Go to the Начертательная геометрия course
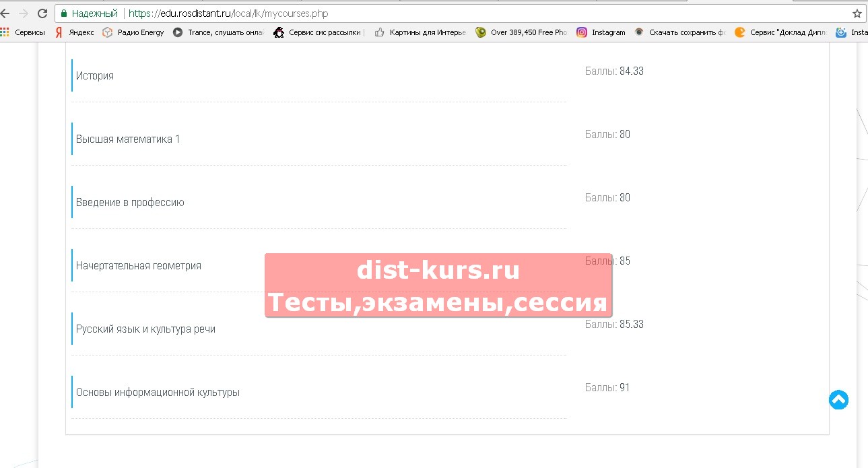868x468 pixels. click(139, 266)
